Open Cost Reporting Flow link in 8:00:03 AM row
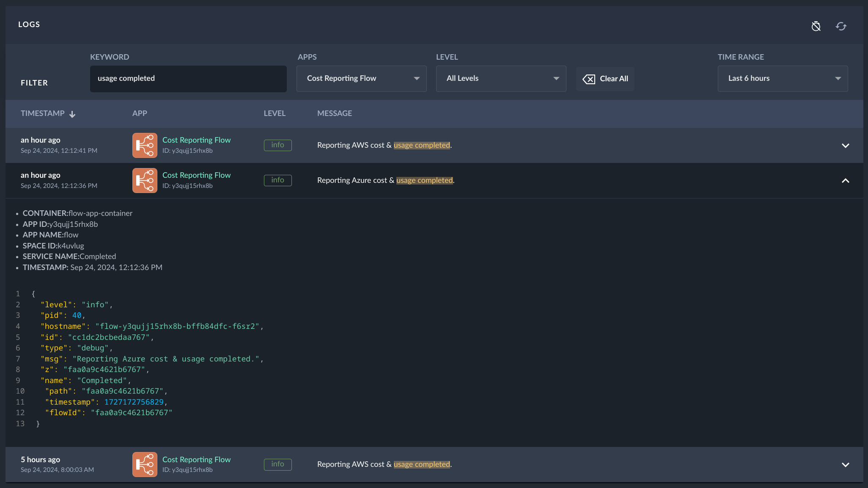 click(x=196, y=460)
